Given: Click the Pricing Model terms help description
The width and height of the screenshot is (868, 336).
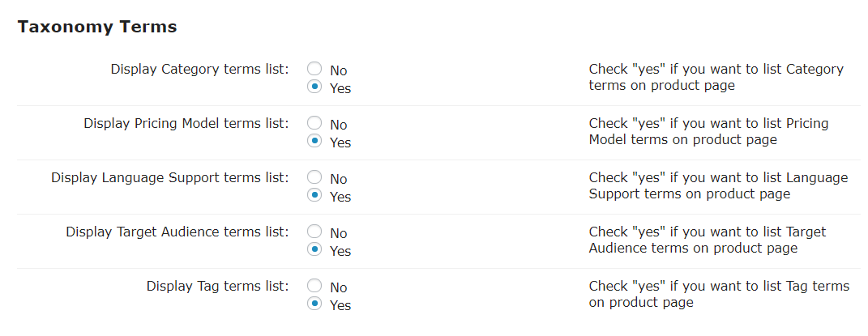Looking at the screenshot, I should [x=708, y=131].
